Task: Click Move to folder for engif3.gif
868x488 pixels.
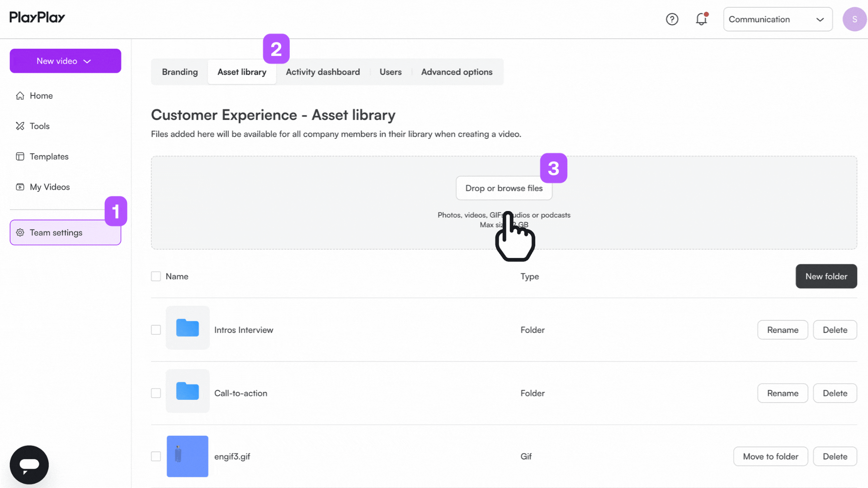Action: click(770, 456)
